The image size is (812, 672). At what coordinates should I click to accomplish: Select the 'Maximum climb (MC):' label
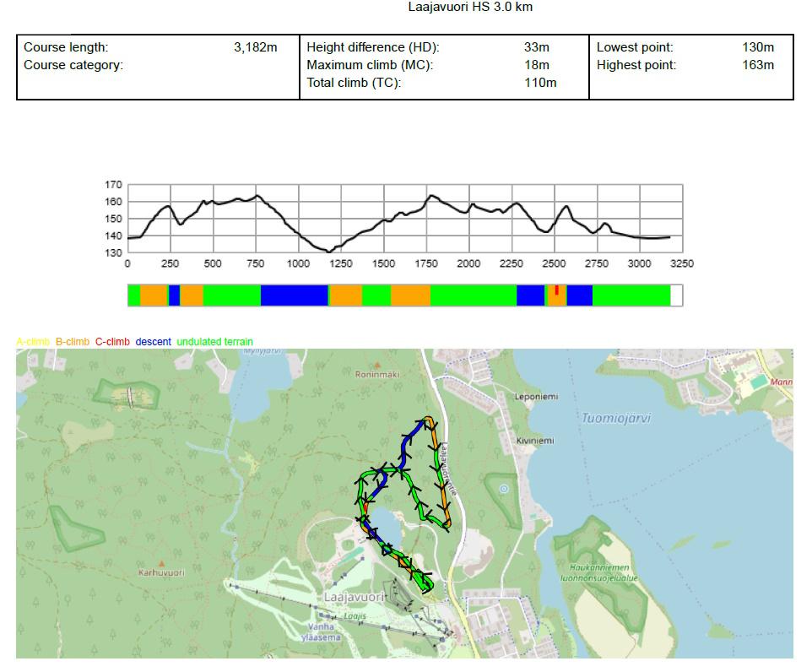coord(370,65)
